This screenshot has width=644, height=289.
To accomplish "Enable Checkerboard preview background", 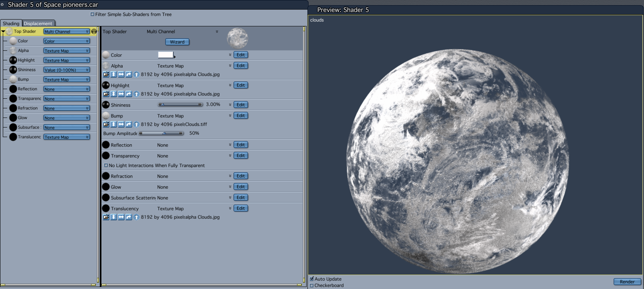I will 311,285.
